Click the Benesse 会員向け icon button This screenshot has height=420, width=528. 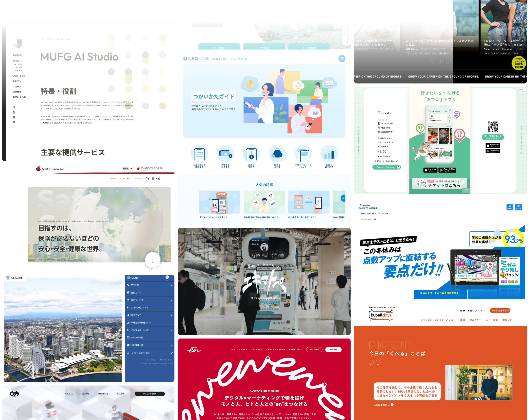tap(510, 207)
